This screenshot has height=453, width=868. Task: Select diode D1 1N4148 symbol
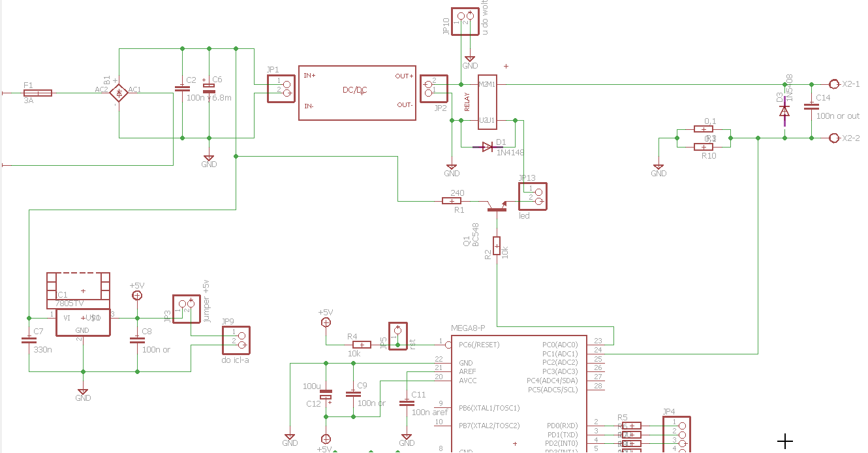(x=488, y=147)
